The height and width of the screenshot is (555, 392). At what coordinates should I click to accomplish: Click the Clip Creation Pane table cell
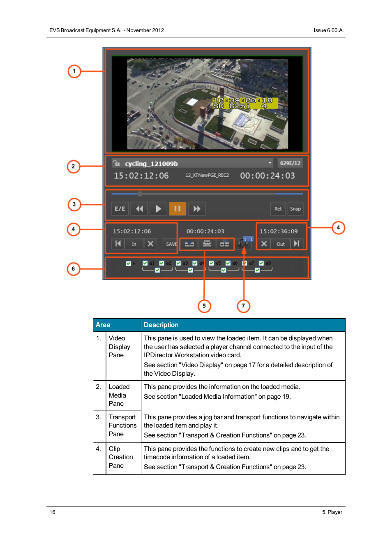pyautogui.click(x=124, y=458)
